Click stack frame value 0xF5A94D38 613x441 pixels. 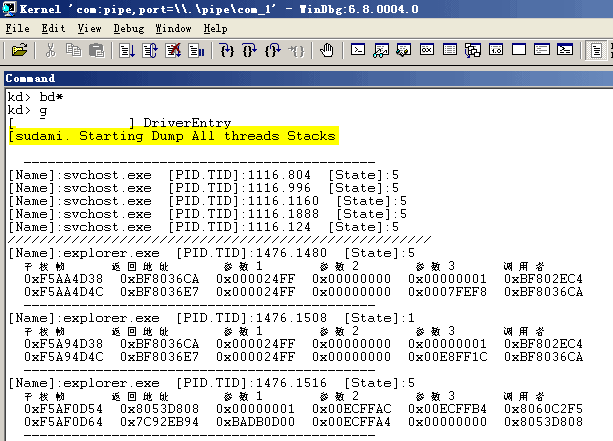pos(64,344)
